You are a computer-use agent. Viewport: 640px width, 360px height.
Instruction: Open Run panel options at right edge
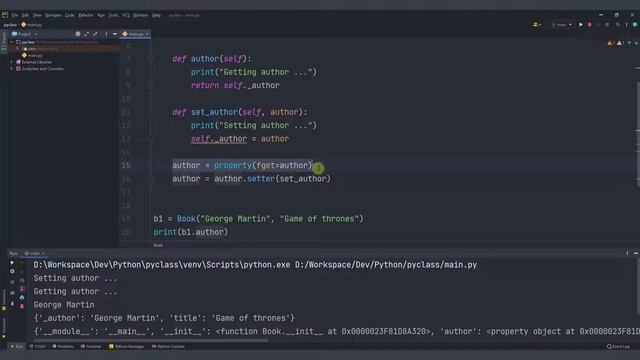coord(627,253)
